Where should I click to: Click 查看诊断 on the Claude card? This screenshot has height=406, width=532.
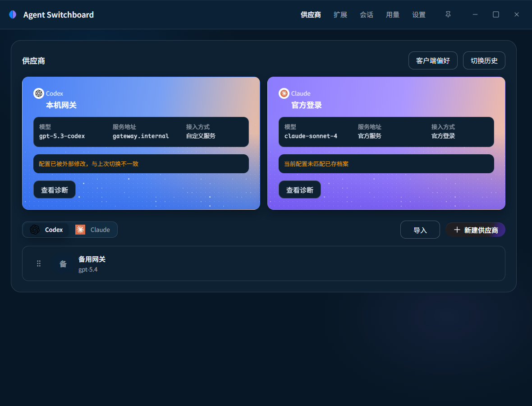pyautogui.click(x=300, y=190)
